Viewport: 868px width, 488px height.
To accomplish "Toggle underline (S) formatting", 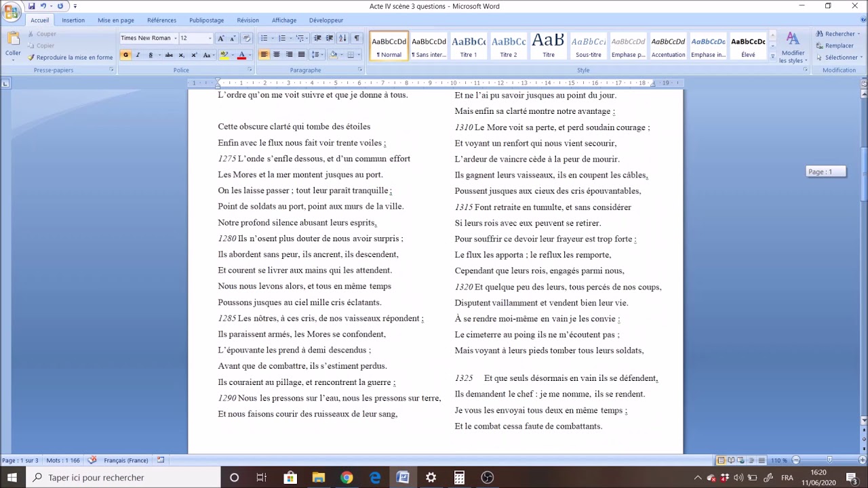I will [x=151, y=55].
